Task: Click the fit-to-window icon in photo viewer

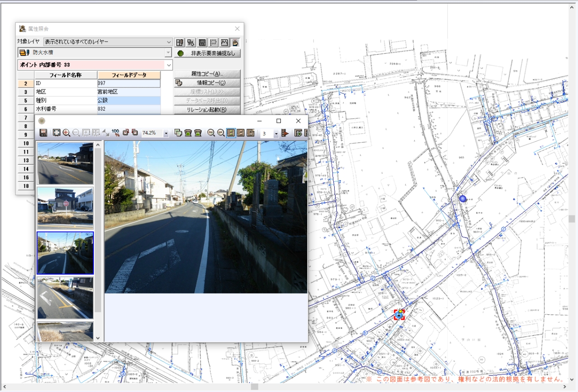Action: pyautogui.click(x=56, y=133)
